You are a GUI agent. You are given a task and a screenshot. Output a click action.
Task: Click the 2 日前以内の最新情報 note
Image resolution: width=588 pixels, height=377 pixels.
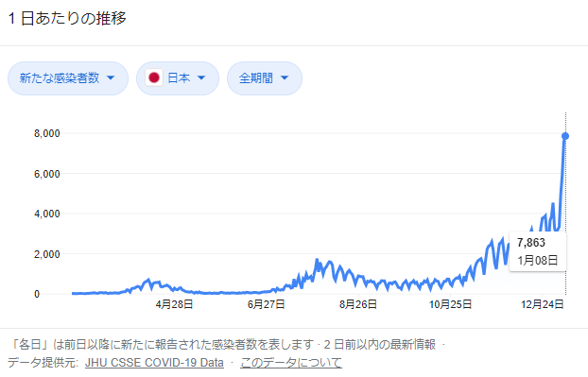(x=380, y=344)
